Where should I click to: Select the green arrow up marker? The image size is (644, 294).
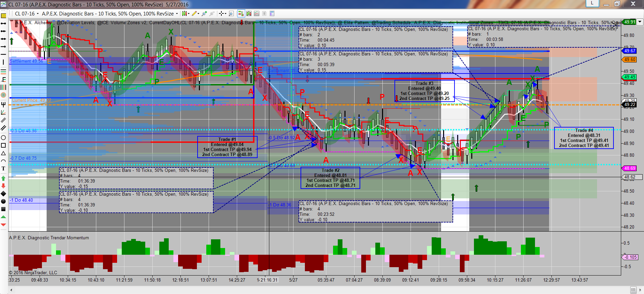click(3, 178)
